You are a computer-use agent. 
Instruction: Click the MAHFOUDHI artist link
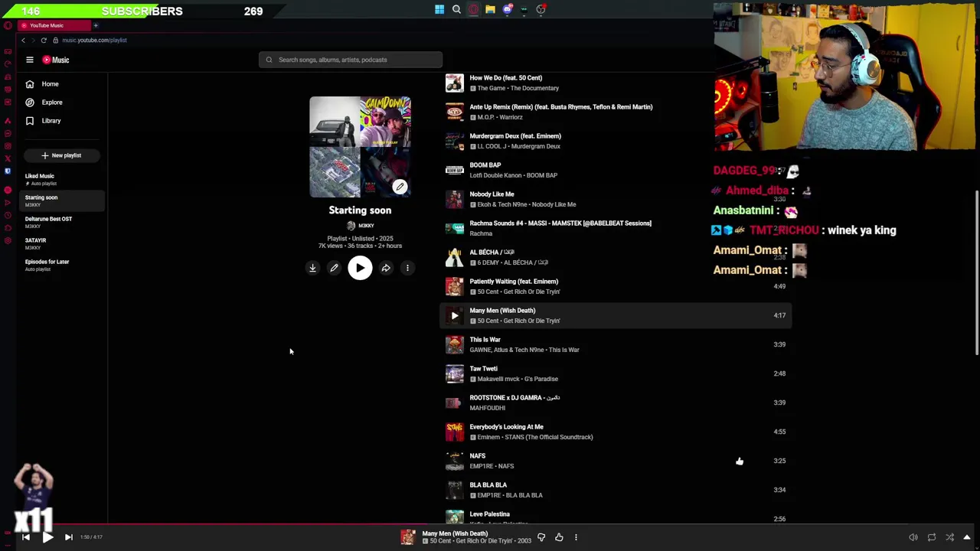click(488, 408)
